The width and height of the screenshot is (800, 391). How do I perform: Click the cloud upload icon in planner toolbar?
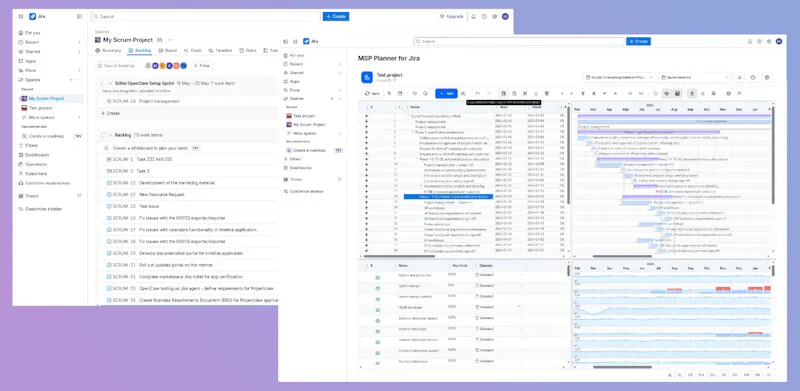coord(414,93)
